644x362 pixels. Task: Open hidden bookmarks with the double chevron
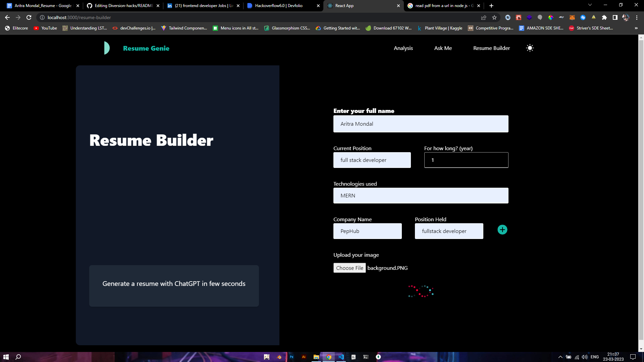(636, 28)
